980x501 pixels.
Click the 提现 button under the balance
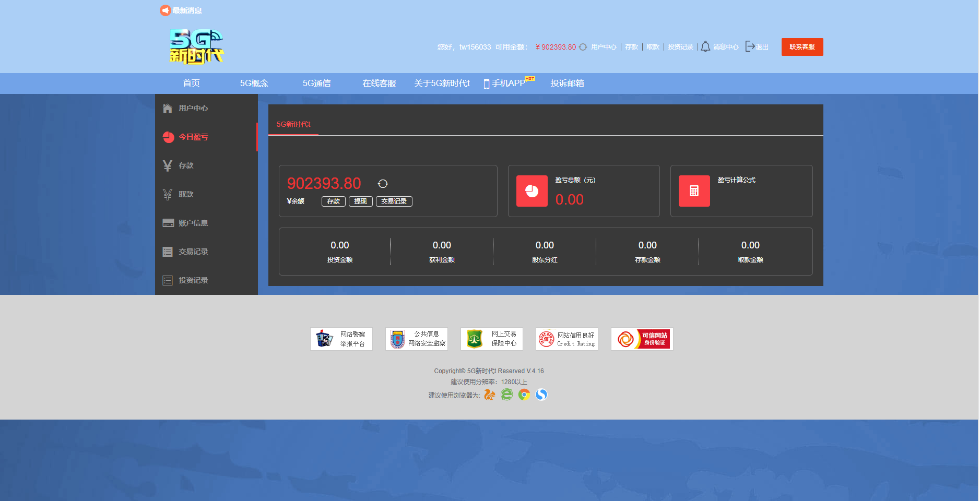pos(361,201)
